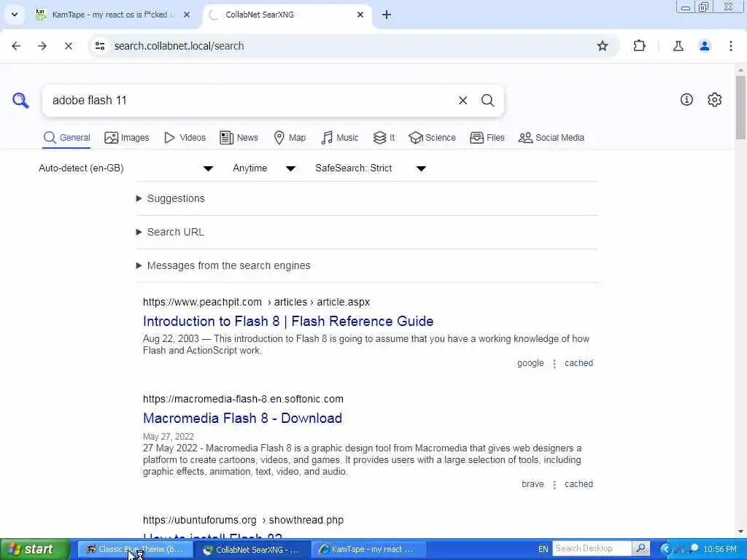Click the peachpit.com result URL

point(256,302)
